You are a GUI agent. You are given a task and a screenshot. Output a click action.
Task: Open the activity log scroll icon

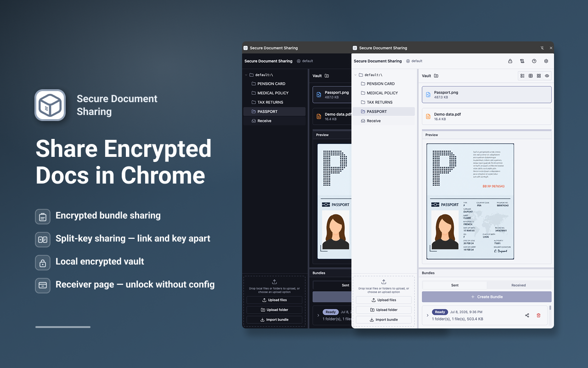pos(522,61)
